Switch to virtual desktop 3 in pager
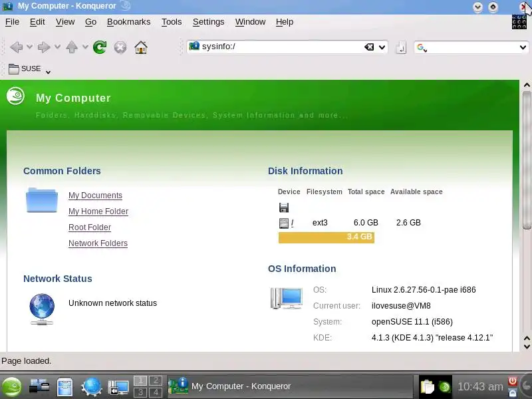Image resolution: width=532 pixels, height=399 pixels. click(140, 392)
